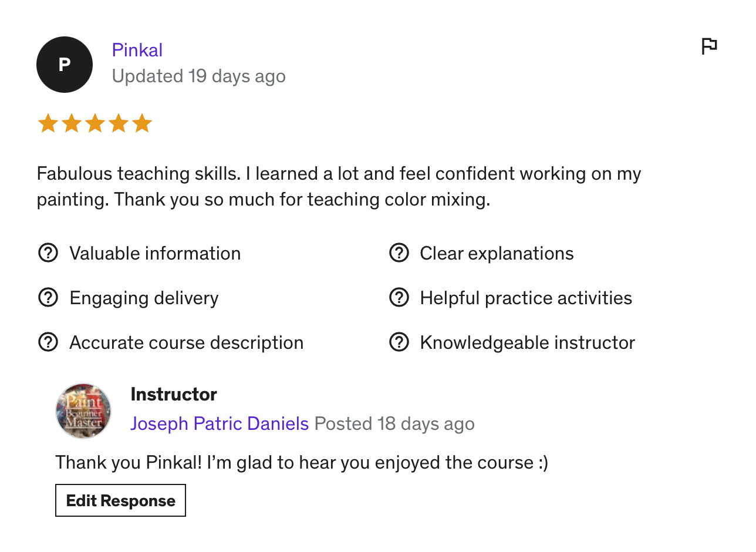The image size is (756, 552).
Task: Click 'Updated 19 days ago' timestamp
Action: 198,76
